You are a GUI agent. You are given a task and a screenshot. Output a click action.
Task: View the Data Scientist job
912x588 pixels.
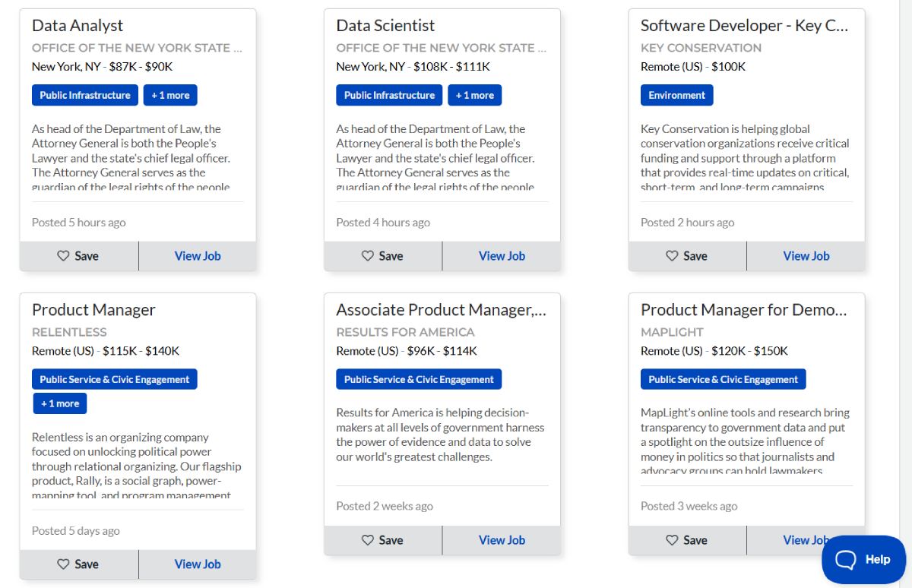click(502, 256)
